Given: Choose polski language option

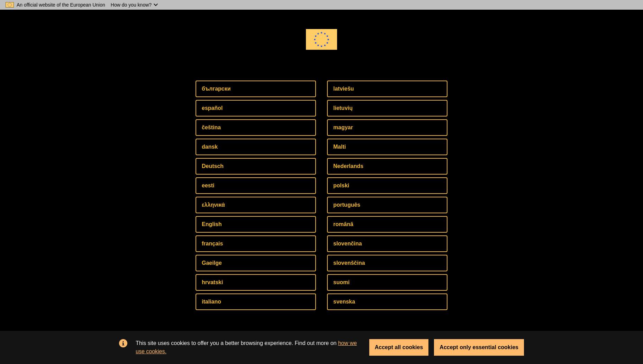Looking at the screenshot, I should tap(387, 186).
